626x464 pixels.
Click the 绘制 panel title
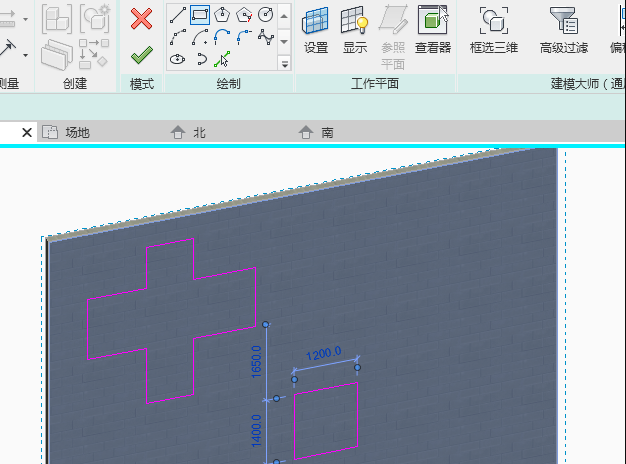point(228,84)
